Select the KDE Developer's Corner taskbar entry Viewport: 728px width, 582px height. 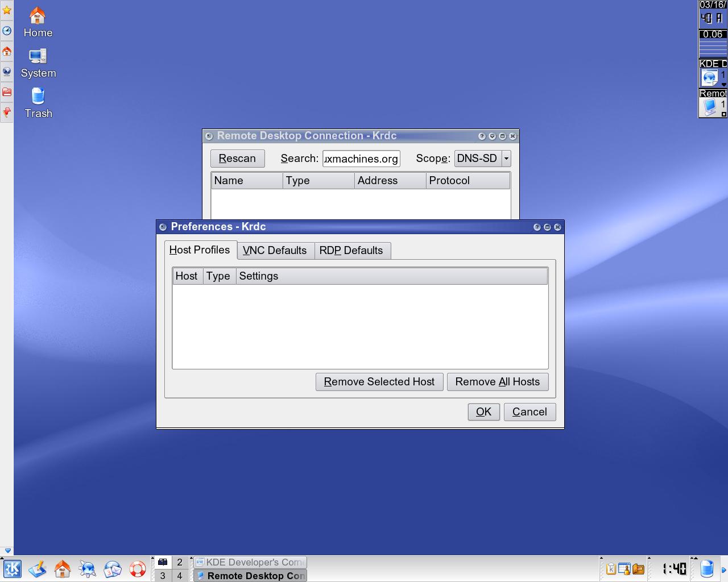[x=250, y=562]
